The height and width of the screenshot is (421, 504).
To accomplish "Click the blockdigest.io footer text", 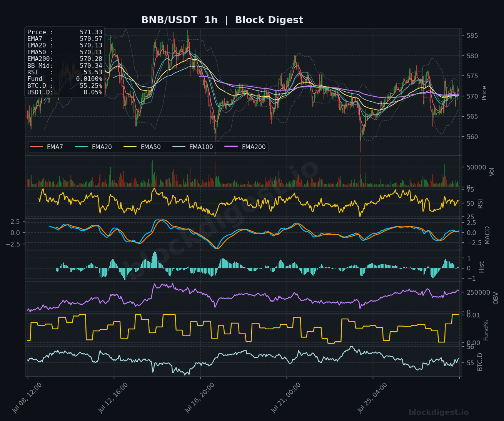I will coord(439,413).
